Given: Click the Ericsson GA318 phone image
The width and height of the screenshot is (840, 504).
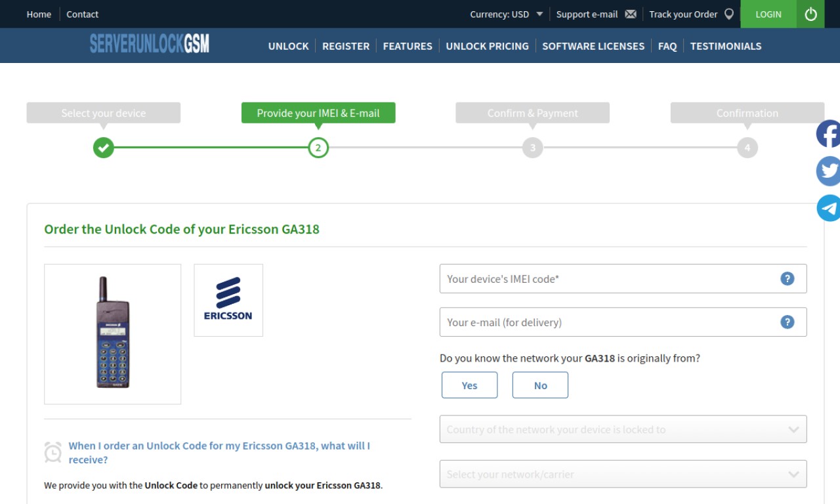Looking at the screenshot, I should click(x=113, y=334).
